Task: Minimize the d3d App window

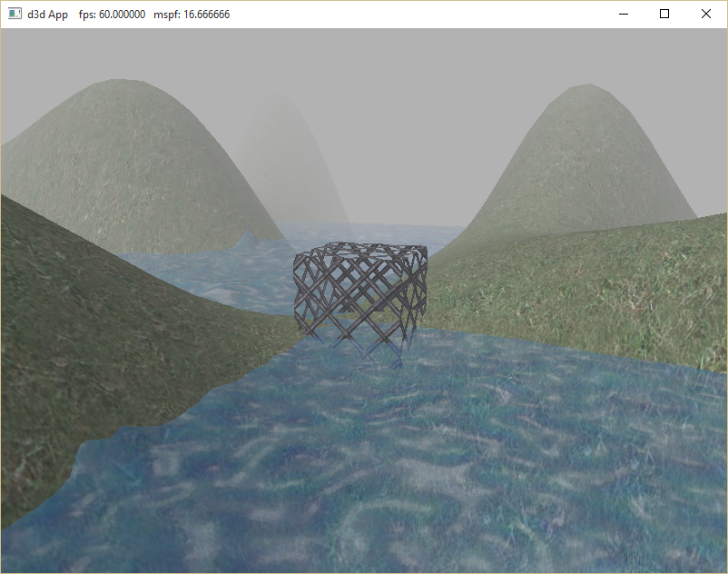Action: [x=623, y=15]
